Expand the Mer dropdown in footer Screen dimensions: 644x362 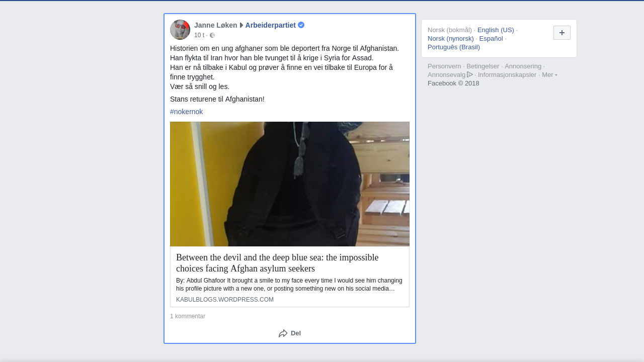[549, 74]
